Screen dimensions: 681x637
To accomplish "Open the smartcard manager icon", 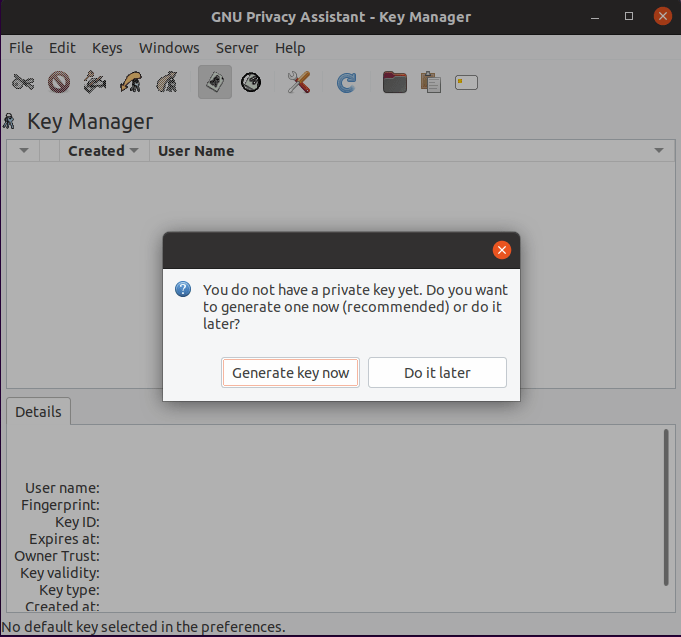I will point(466,83).
